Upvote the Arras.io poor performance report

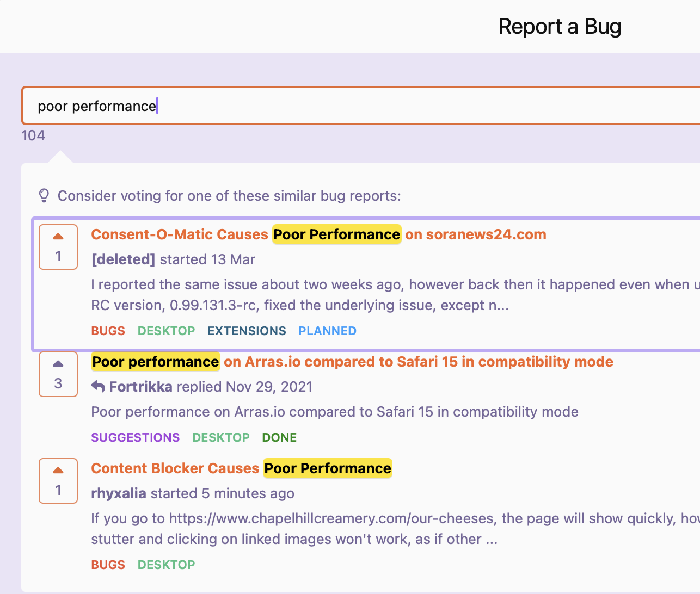tap(58, 364)
